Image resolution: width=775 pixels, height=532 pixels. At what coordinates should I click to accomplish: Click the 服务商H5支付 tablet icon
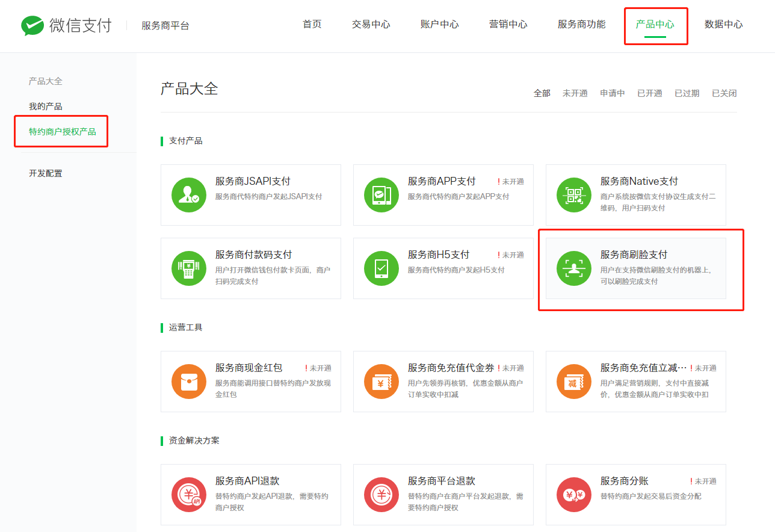click(381, 268)
